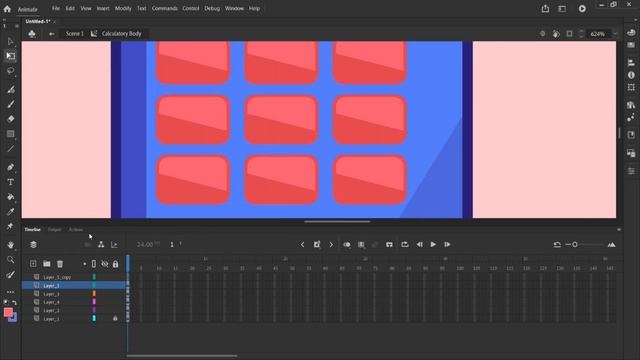The image size is (640, 360).
Task: Select the Lasso tool
Action: tap(11, 71)
